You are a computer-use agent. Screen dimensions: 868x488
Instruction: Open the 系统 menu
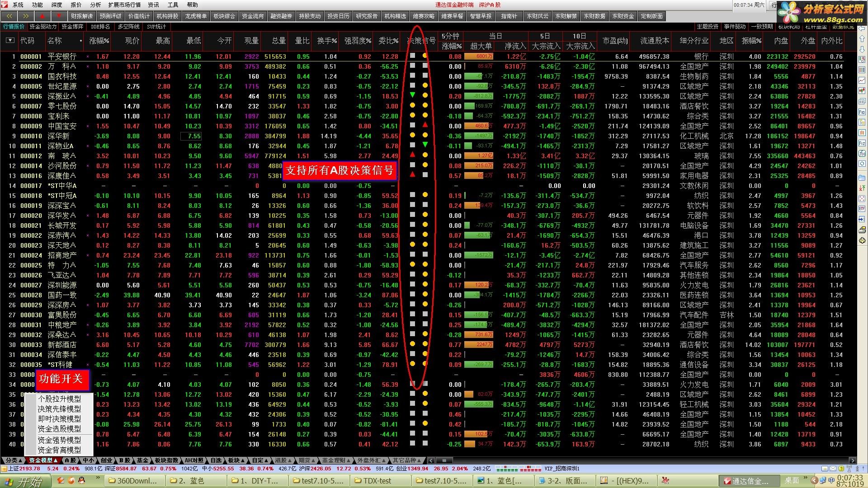(x=18, y=5)
